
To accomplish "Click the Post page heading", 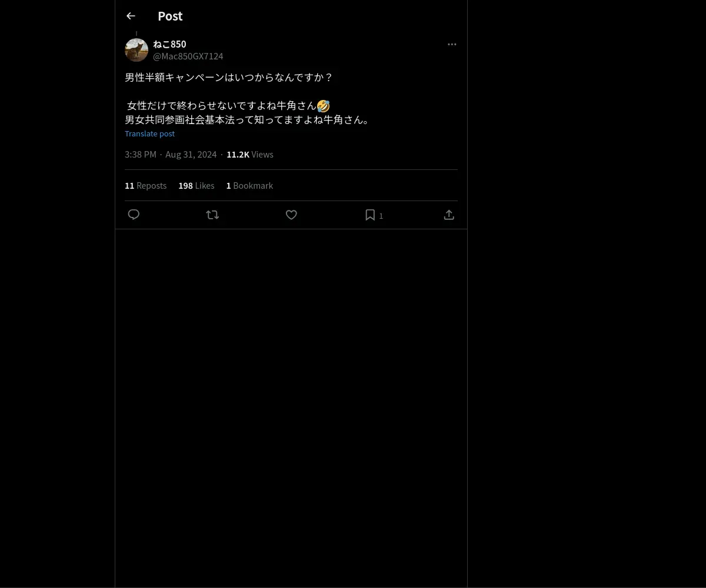I will tap(170, 16).
